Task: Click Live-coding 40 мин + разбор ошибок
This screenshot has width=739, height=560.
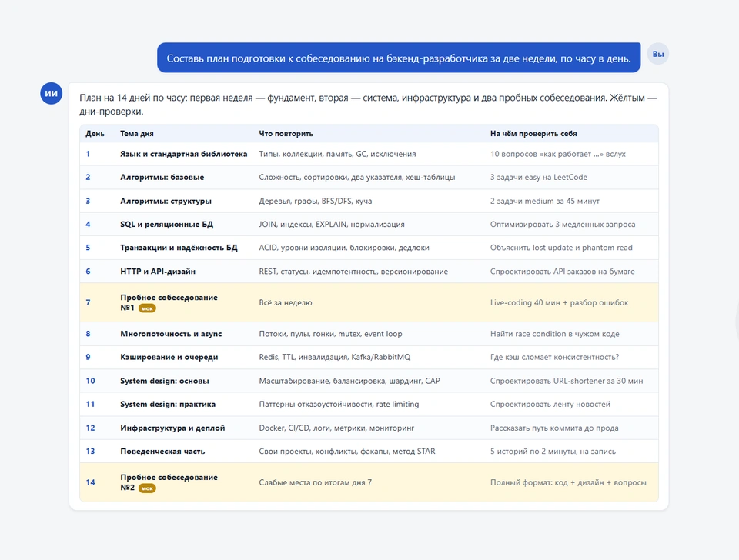Action: coord(560,302)
